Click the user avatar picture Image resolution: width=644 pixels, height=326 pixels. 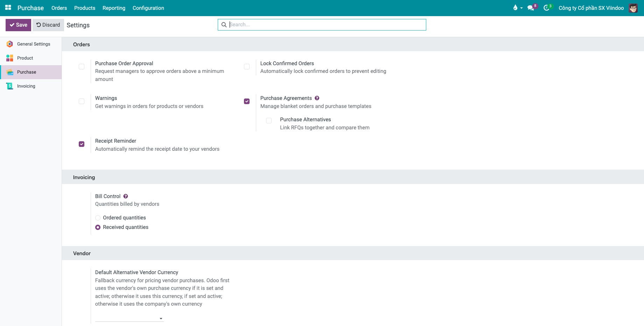coord(633,8)
